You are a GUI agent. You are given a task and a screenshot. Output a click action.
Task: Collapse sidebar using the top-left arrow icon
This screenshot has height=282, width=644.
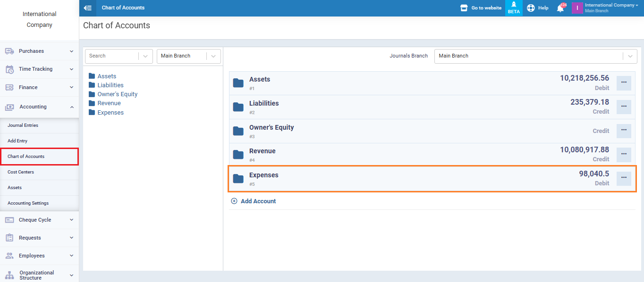[87, 8]
